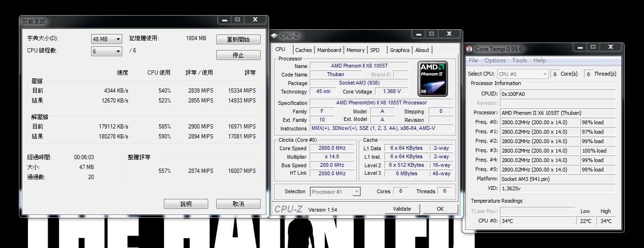Click the Core Temp title bar icon
644x248 pixels.
[469, 49]
